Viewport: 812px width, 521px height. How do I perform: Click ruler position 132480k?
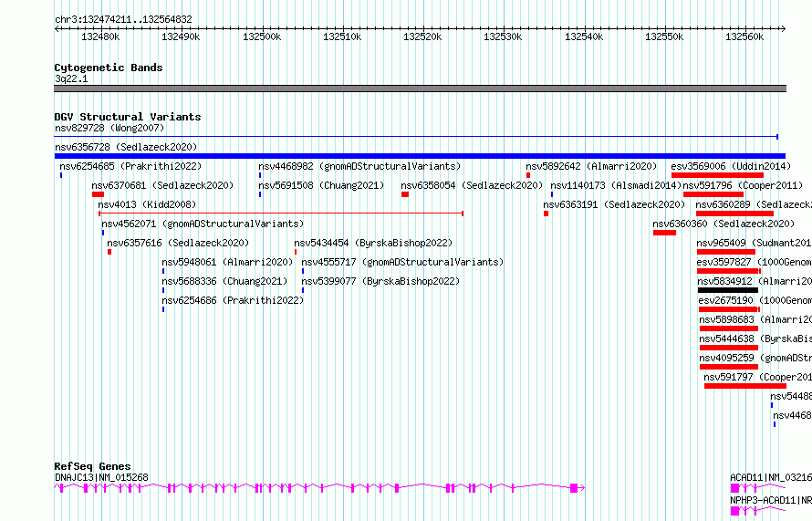pos(100,36)
